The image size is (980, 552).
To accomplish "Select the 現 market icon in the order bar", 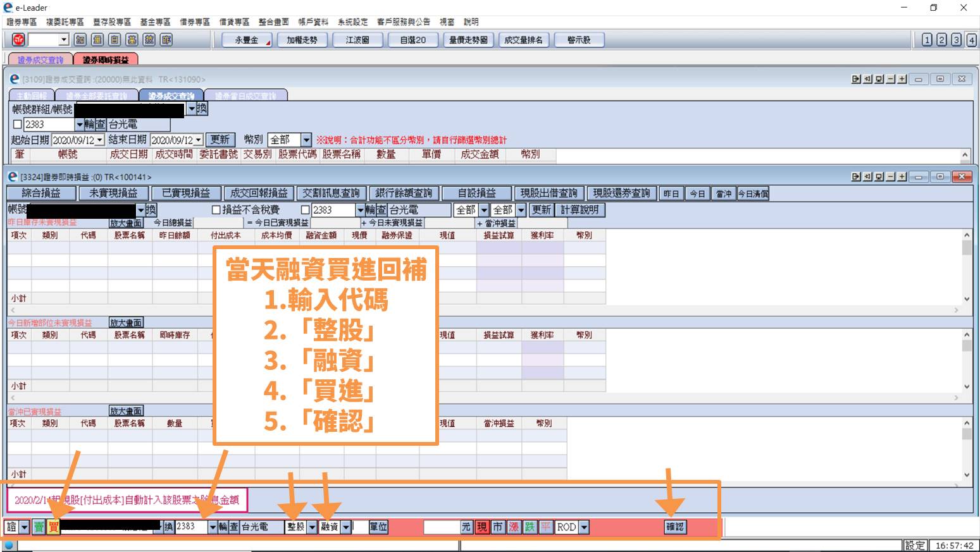I will 481,527.
